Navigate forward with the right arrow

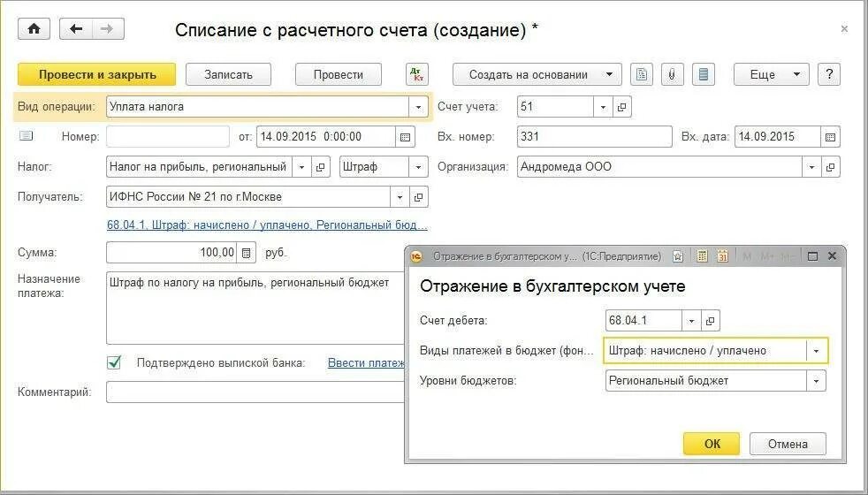(107, 29)
